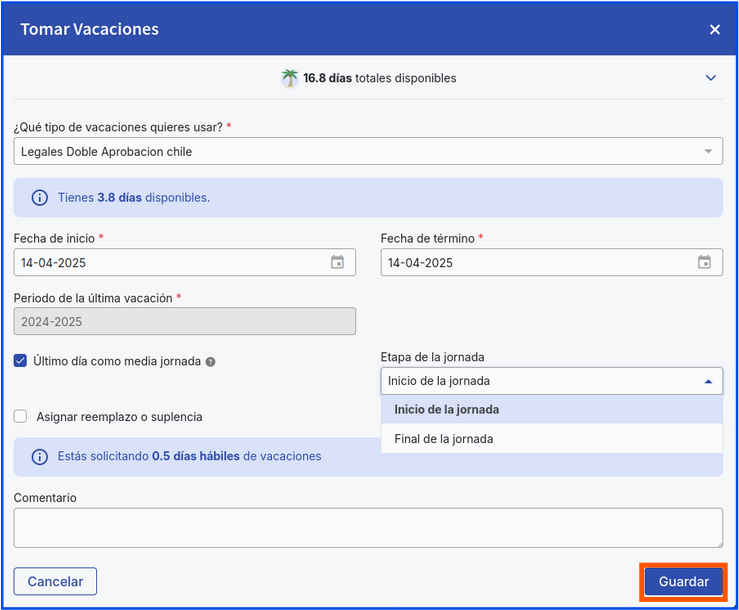
Task: Click the Fecha de término date field
Action: tap(537, 263)
